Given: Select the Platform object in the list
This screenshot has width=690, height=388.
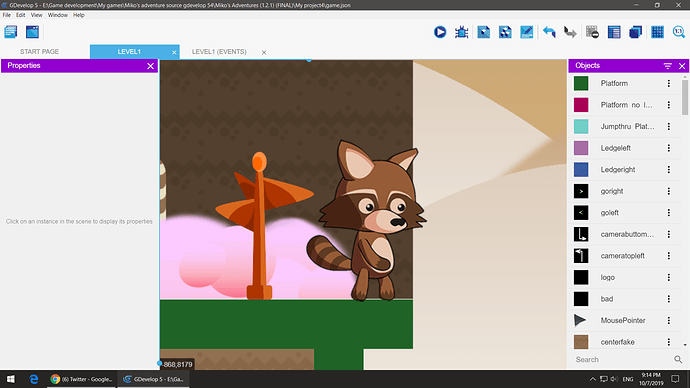Looking at the screenshot, I should pos(625,83).
